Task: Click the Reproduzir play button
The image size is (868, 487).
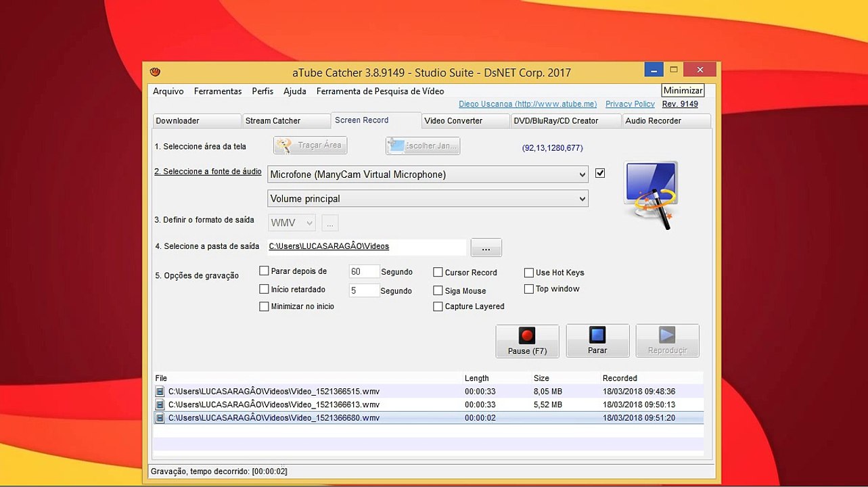Action: [x=667, y=341]
